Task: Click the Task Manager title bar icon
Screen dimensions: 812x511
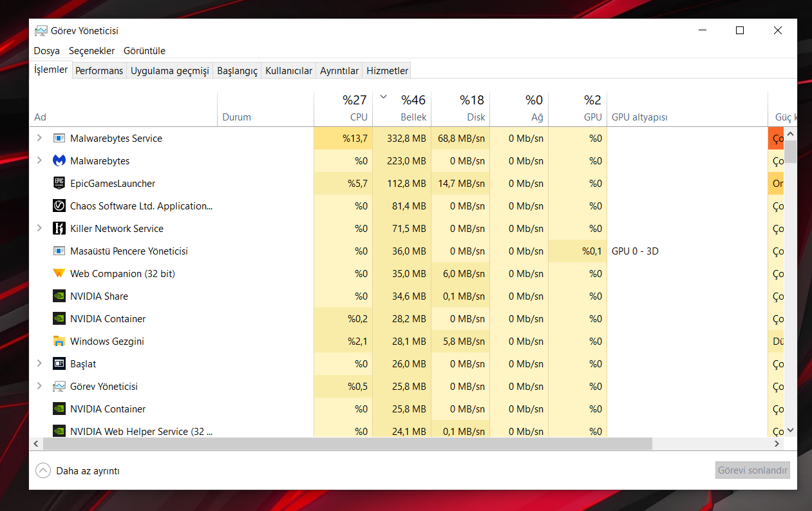Action: (x=41, y=31)
